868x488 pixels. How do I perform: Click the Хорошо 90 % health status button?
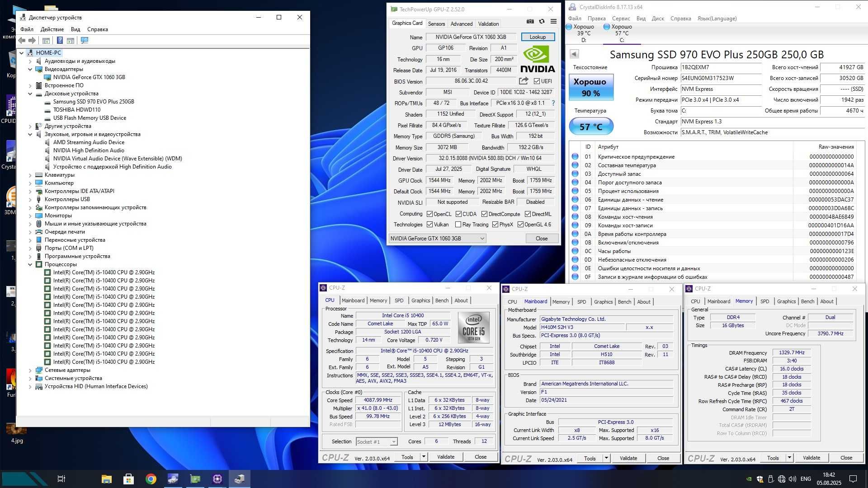coord(591,87)
